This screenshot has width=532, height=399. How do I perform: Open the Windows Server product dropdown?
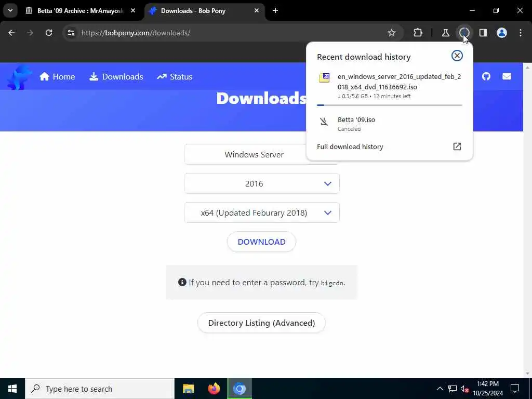262,154
